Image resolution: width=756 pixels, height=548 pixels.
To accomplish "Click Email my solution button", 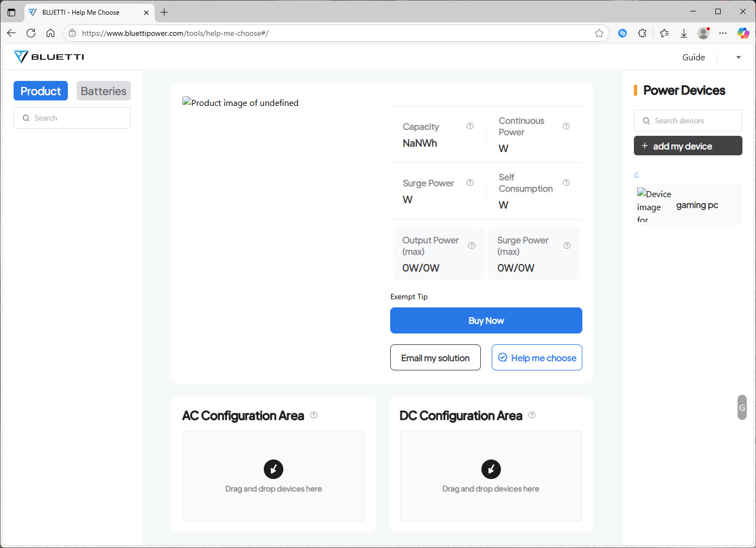I will tap(435, 357).
